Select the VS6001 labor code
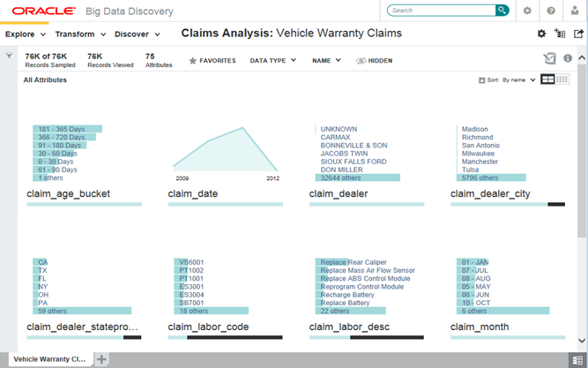This screenshot has width=588, height=368. coord(190,262)
